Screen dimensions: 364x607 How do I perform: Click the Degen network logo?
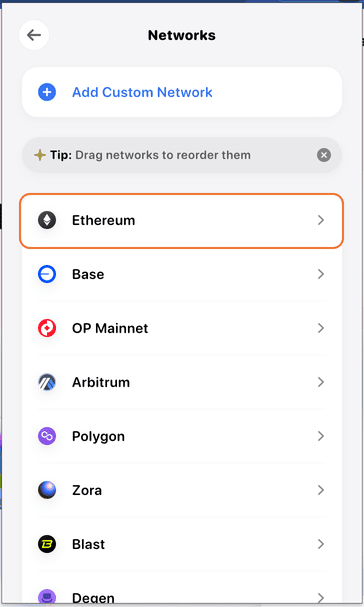[47, 597]
